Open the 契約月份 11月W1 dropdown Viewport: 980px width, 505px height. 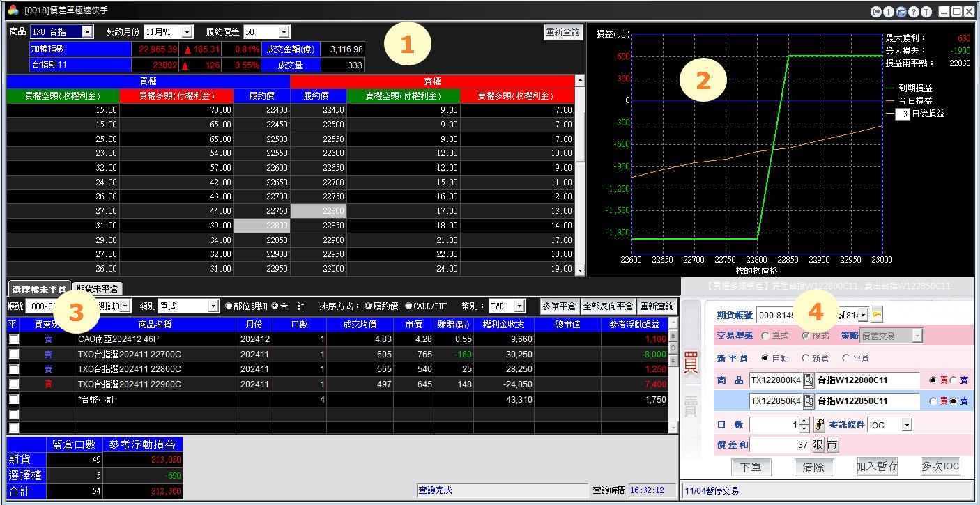[187, 32]
